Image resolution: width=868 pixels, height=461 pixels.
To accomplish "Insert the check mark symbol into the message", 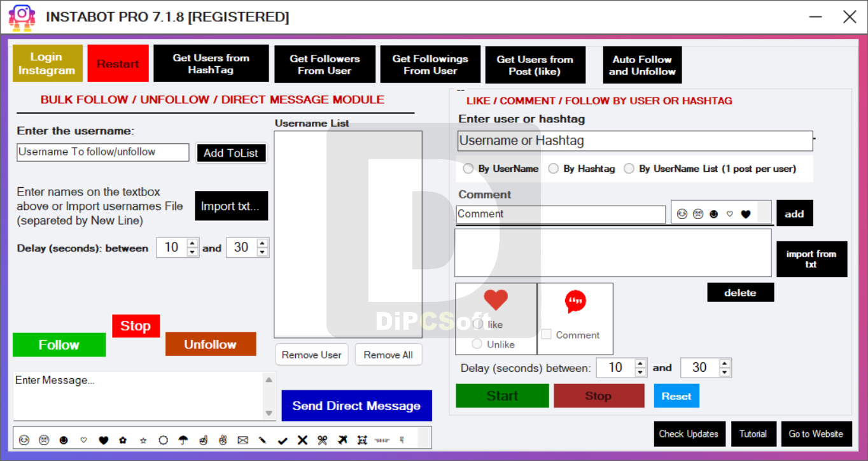I will (x=283, y=440).
